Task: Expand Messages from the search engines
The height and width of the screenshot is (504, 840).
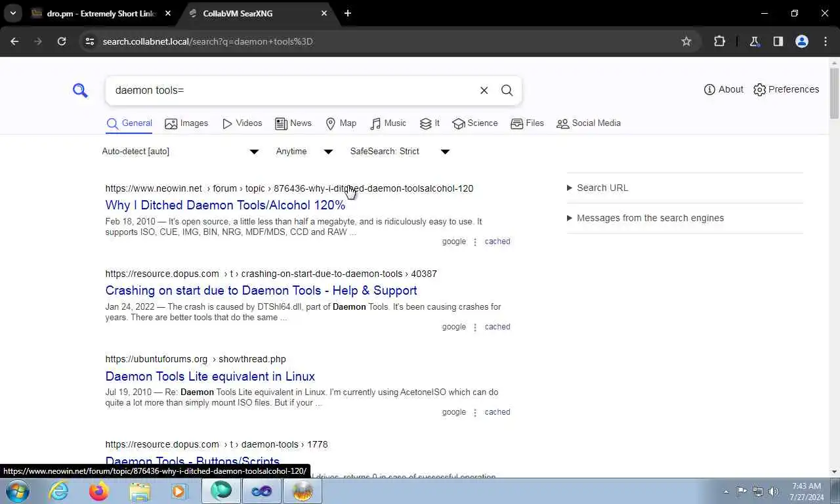Action: click(x=645, y=218)
